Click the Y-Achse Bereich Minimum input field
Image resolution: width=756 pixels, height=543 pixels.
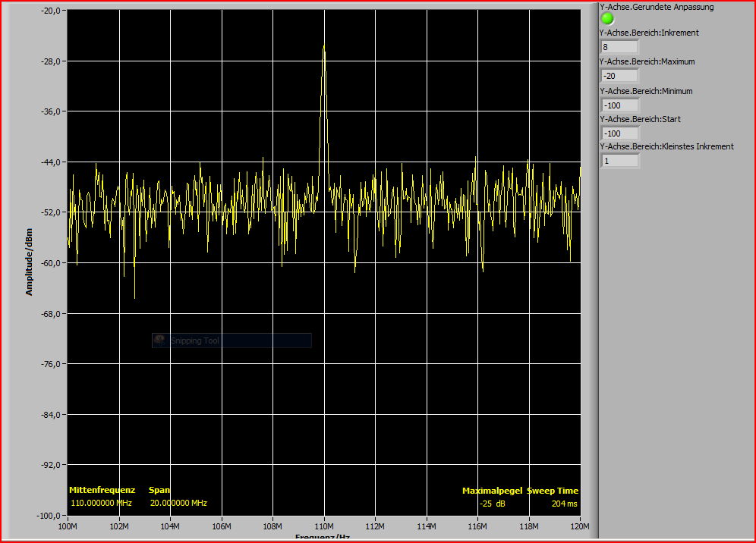point(619,105)
